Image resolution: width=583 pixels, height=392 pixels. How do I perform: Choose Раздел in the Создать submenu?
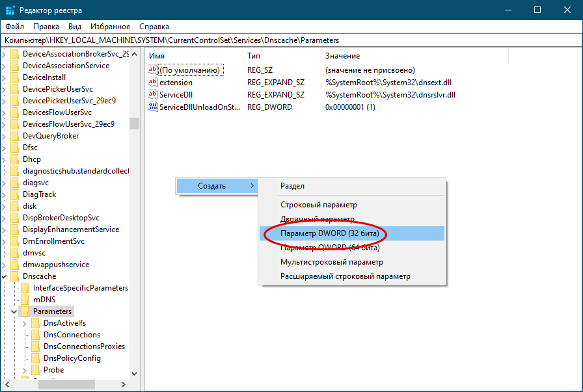pos(352,186)
